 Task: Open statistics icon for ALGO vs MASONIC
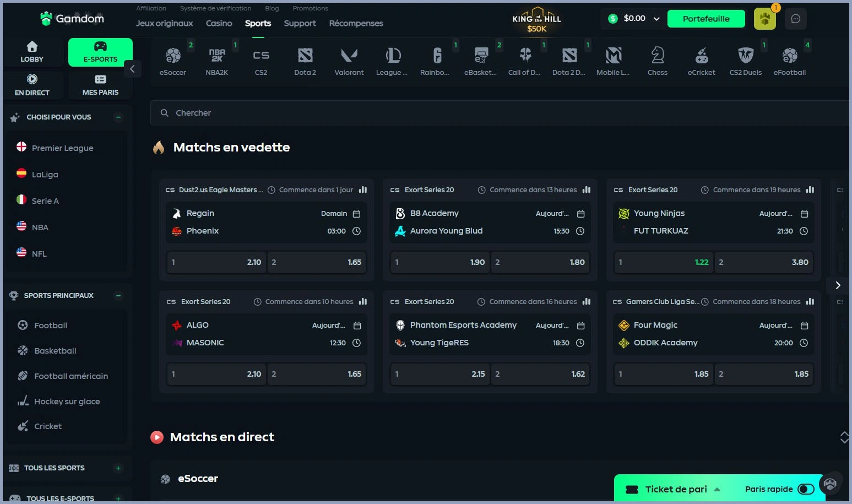363,301
